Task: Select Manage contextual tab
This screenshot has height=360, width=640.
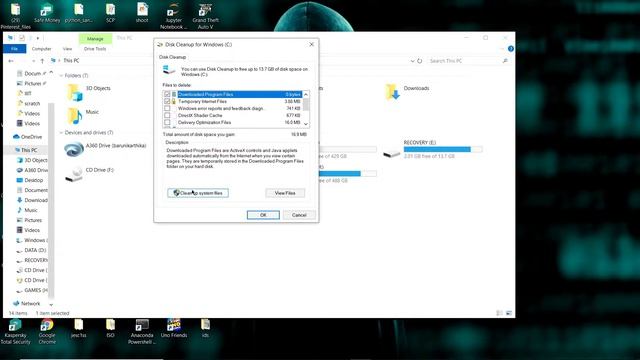Action: 95,39
